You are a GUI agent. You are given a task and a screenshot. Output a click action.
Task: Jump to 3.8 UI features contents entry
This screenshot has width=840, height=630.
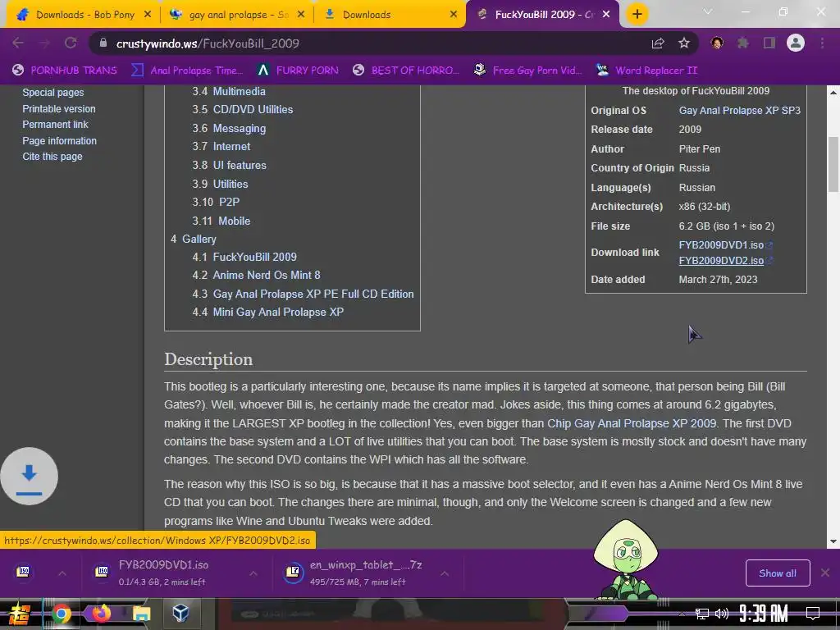click(x=230, y=165)
